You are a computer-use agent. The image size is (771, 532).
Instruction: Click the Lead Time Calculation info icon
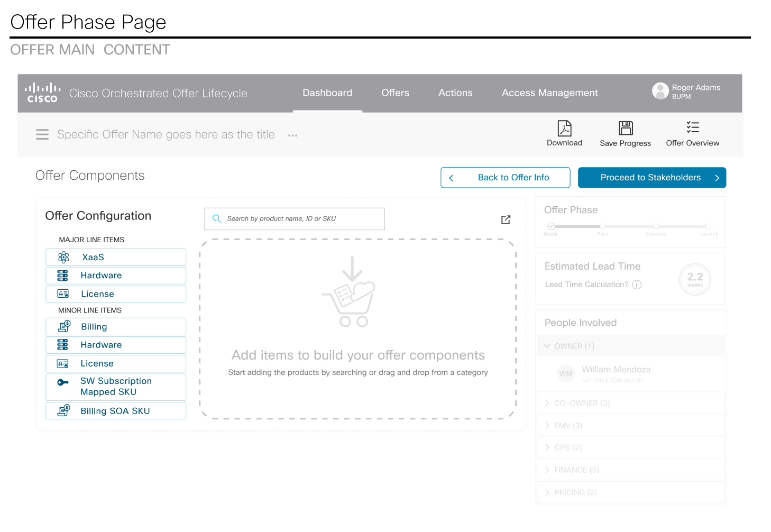click(637, 285)
